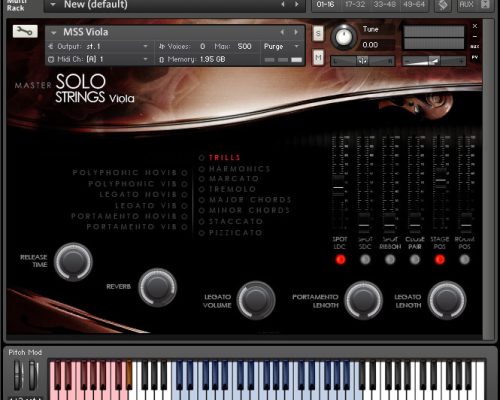Viewport: 500px width, 400px height.
Task: Click the Mute (M) button
Action: (x=318, y=58)
